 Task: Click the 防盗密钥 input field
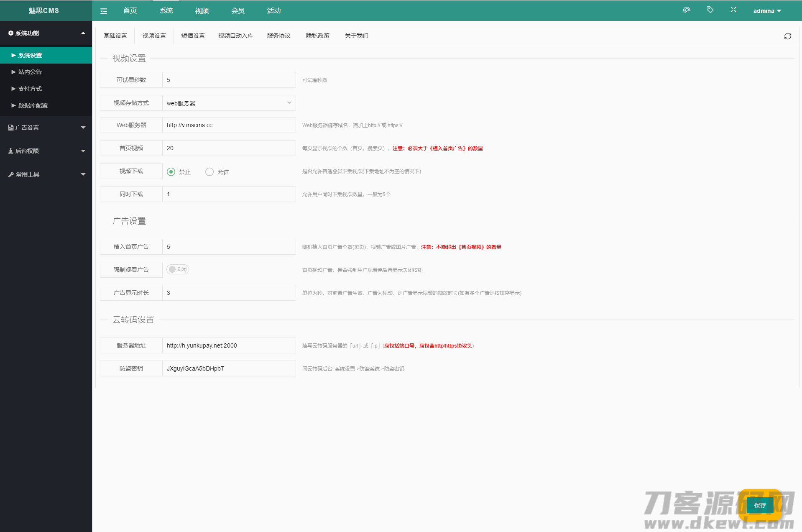(229, 368)
